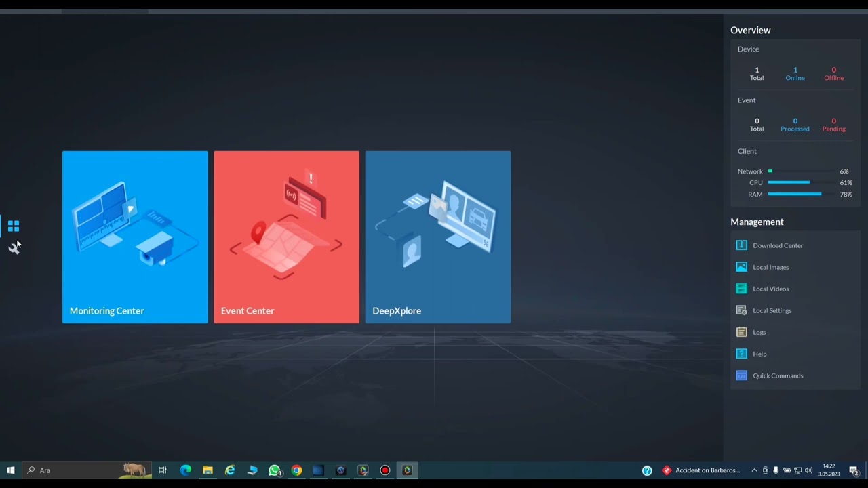Click the Management heading
Image resolution: width=868 pixels, height=488 pixels.
pyautogui.click(x=757, y=222)
